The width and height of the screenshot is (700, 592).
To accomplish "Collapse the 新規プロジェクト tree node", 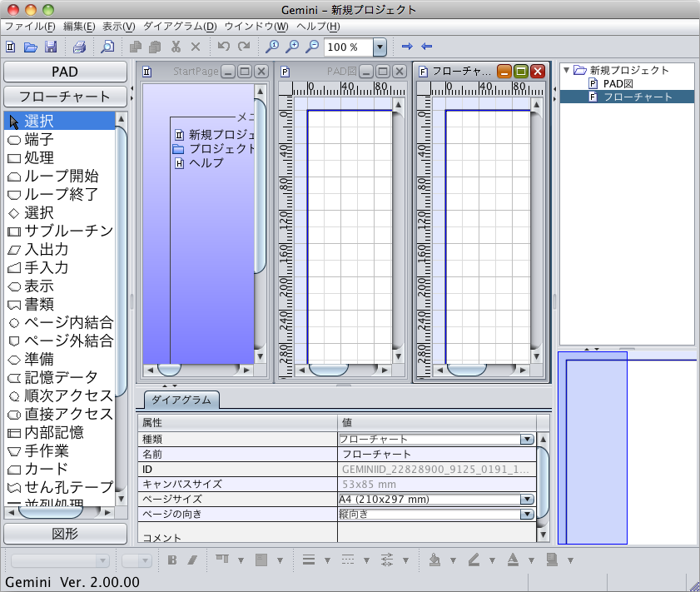I will (x=566, y=70).
